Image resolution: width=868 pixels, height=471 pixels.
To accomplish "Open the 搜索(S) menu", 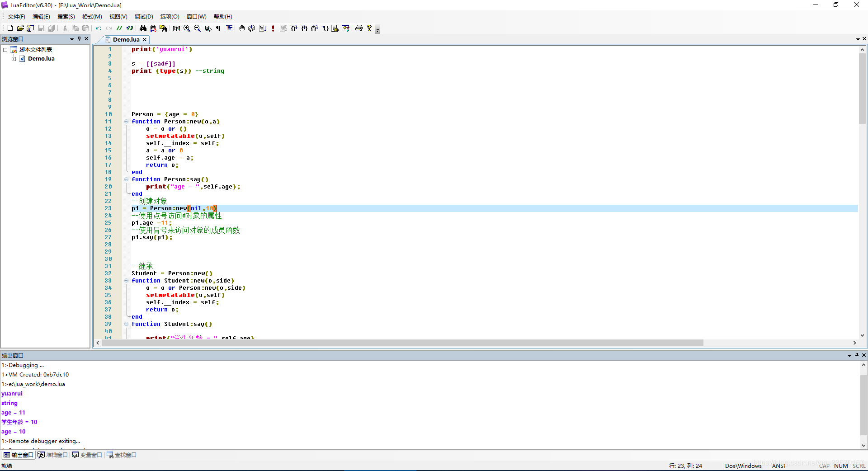I will coord(66,17).
